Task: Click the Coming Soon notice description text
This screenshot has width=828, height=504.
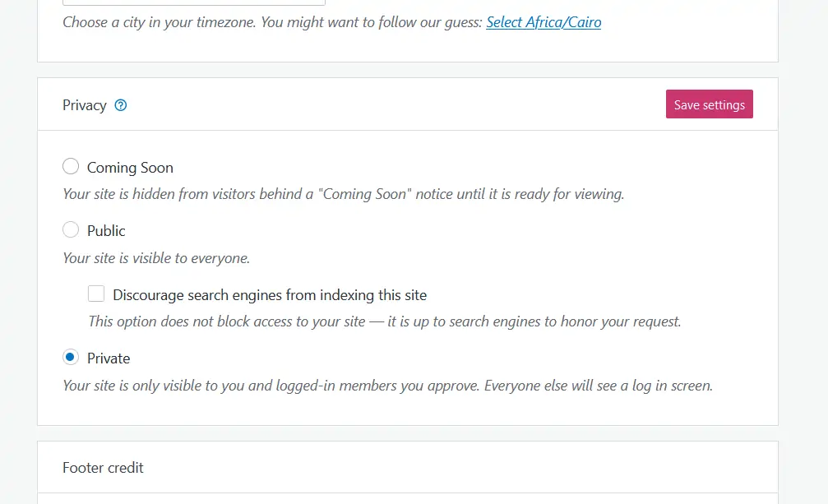Action: pos(344,195)
